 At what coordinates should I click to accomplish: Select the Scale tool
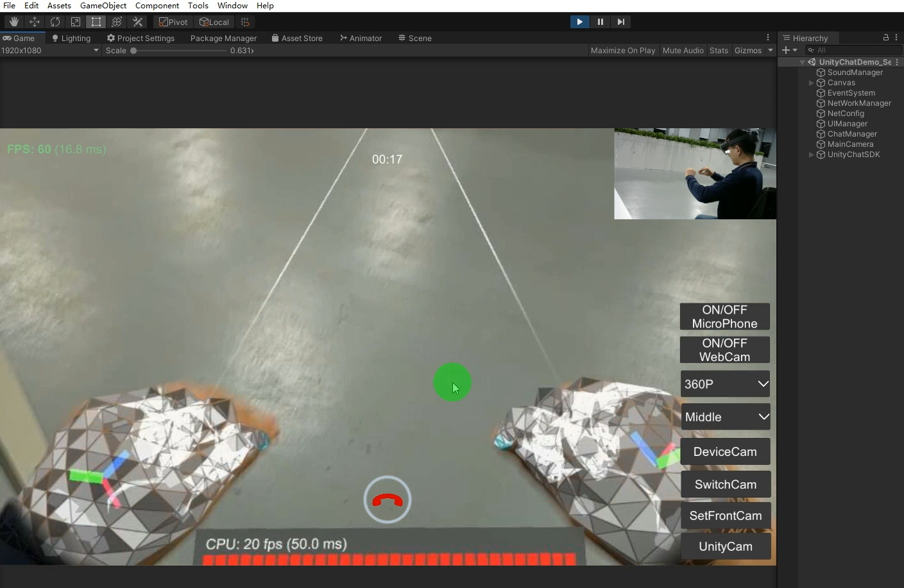pyautogui.click(x=76, y=22)
